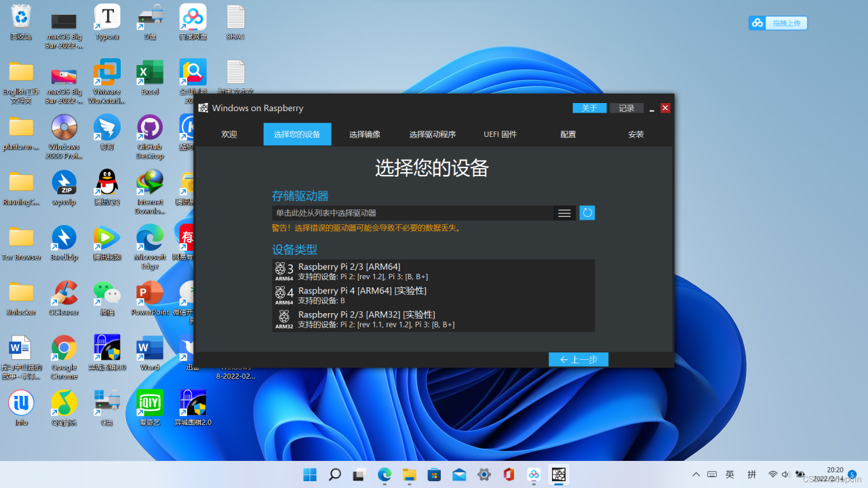Select the CCleaner desktop shortcut
The height and width of the screenshot is (488, 868).
coord(64,298)
